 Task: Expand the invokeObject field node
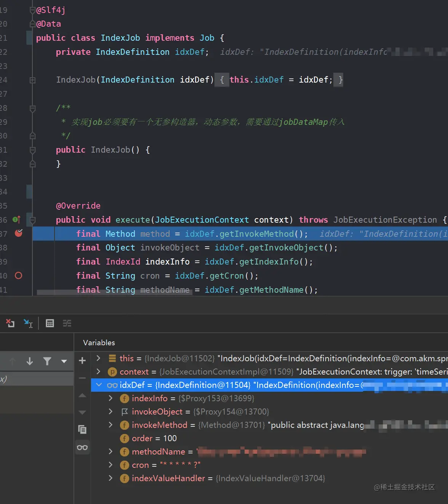tap(111, 411)
